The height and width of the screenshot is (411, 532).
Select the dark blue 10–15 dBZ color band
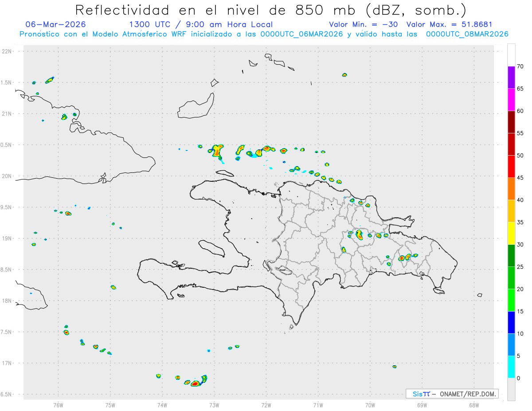click(511, 322)
